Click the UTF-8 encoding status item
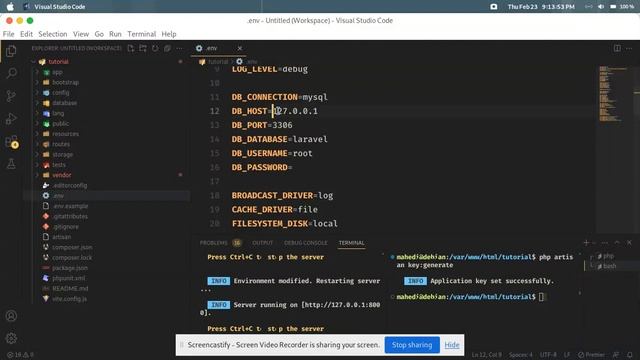Screen dimensions: 640x360 click(x=548, y=355)
